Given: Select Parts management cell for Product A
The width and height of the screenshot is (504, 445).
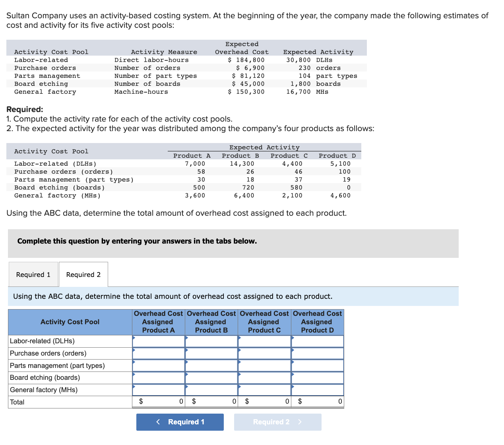Looking at the screenshot, I should click(158, 365).
